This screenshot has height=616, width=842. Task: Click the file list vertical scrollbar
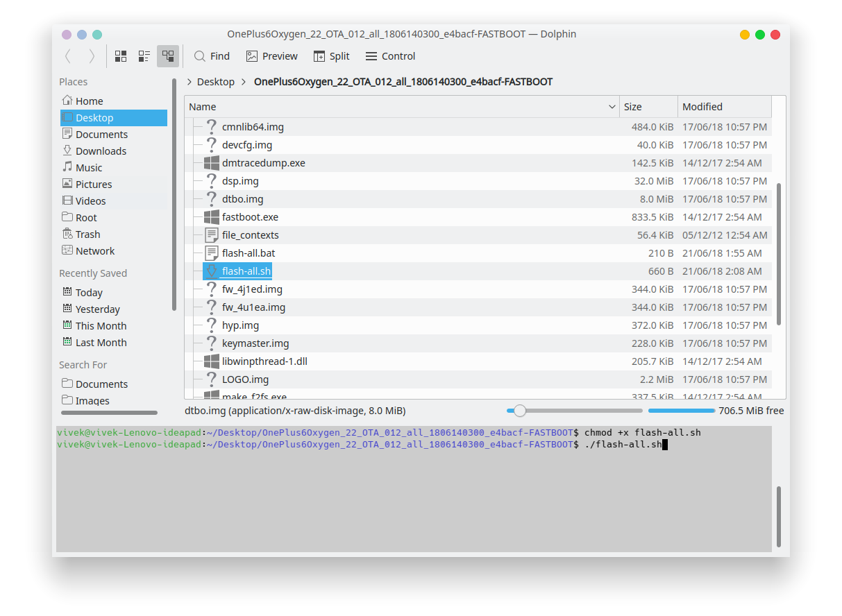779,254
